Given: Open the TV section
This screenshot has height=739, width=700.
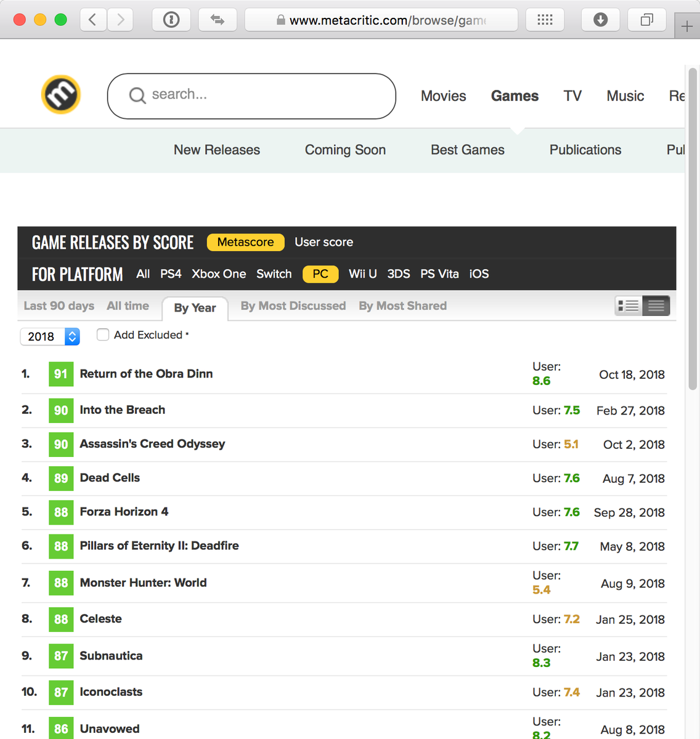Looking at the screenshot, I should (572, 96).
